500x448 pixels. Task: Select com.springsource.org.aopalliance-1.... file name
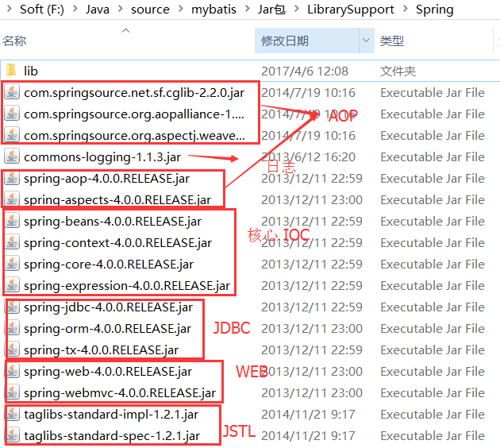[x=134, y=114]
